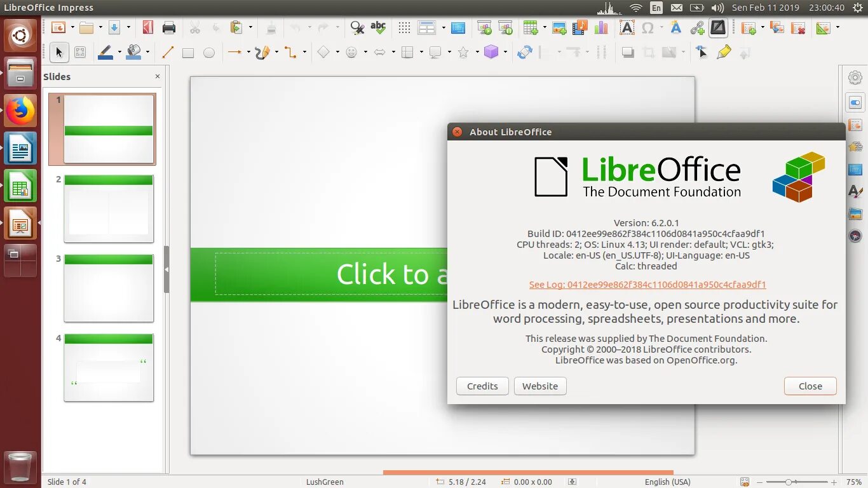Open Find and Replace tool

(357, 27)
